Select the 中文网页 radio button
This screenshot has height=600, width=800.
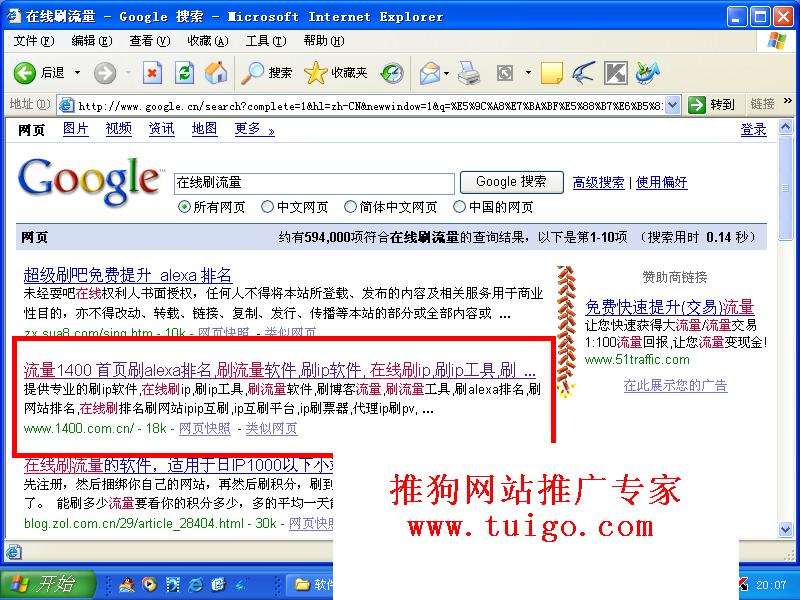[267, 207]
